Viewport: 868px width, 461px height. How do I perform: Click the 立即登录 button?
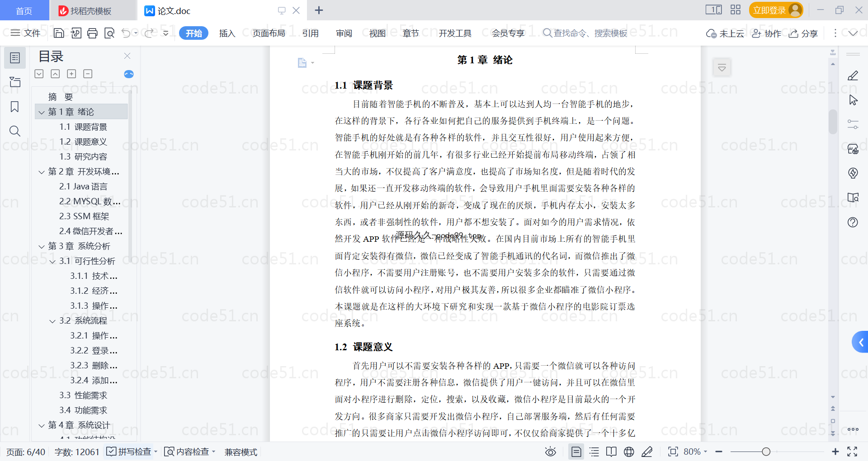coord(776,10)
